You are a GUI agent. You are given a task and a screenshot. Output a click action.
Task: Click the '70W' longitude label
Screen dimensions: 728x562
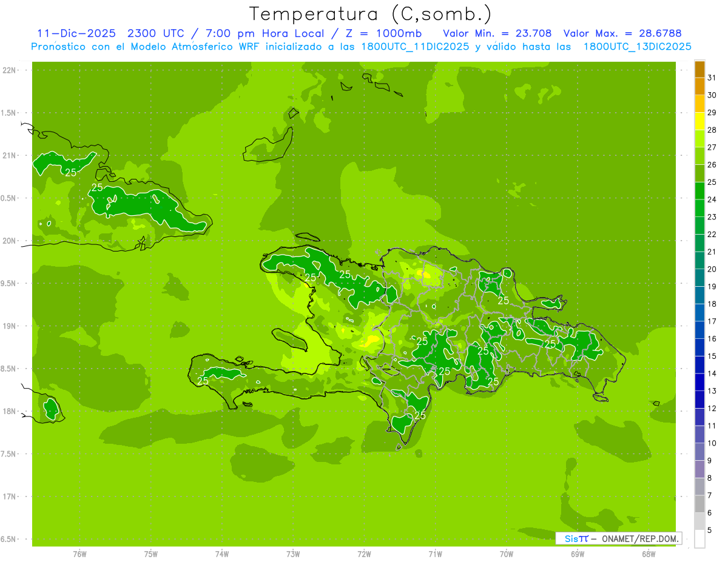click(x=507, y=554)
